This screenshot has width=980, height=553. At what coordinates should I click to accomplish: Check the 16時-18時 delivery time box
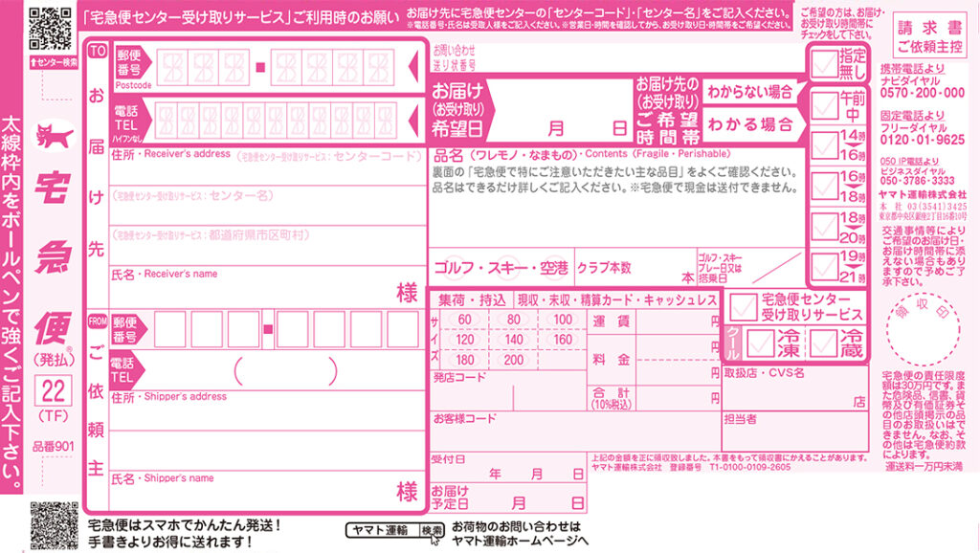pos(824,186)
